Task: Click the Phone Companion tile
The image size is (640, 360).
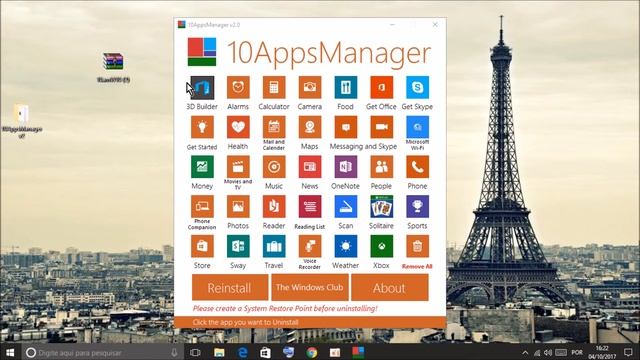Action: coord(202,207)
